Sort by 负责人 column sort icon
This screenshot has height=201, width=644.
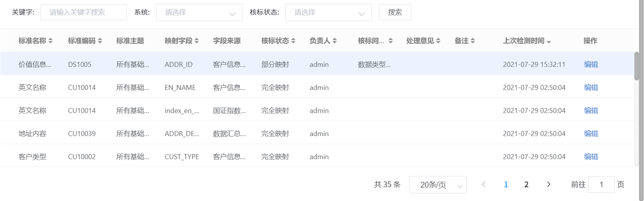point(335,41)
